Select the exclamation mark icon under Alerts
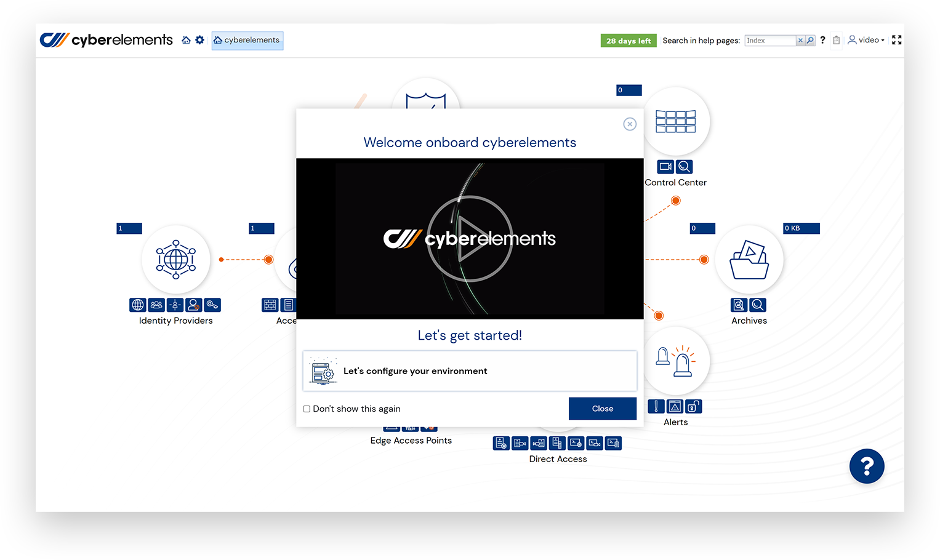940x560 pixels. click(x=656, y=406)
